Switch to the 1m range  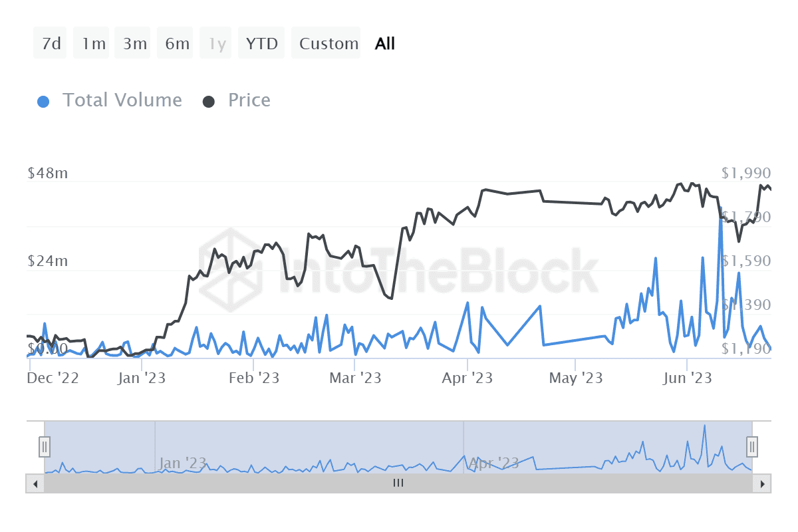point(93,44)
